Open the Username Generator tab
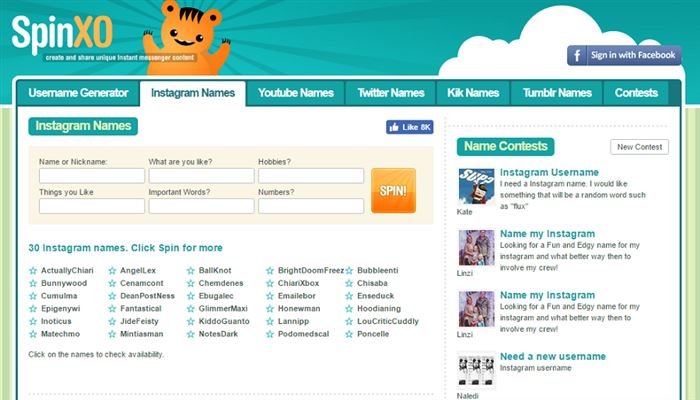Viewport: 700px width, 400px height. click(78, 93)
